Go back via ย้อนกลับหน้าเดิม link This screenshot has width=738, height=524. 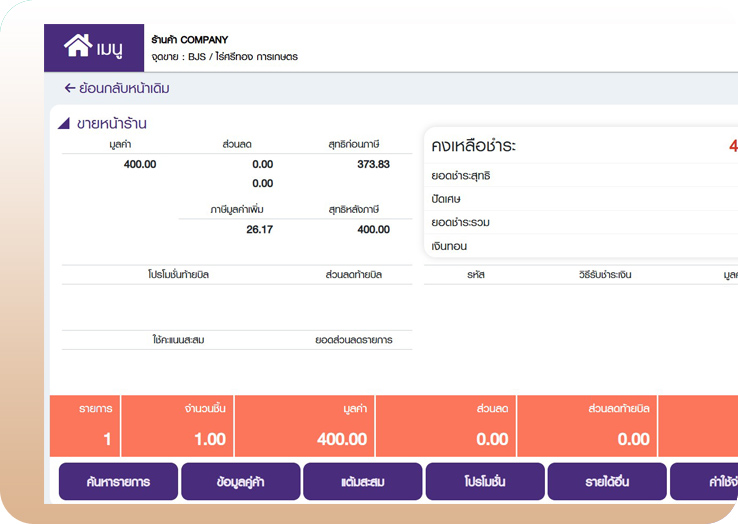117,89
